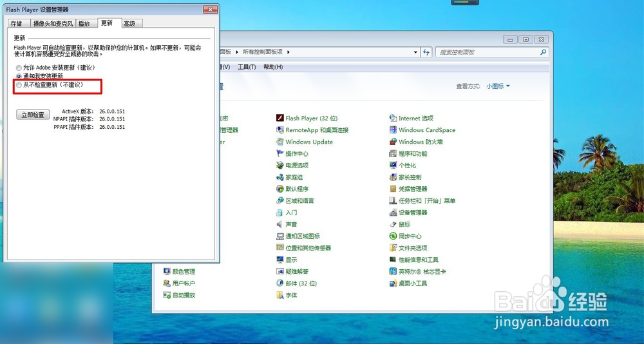644x344 pixels.
Task: Select 从不检查更新 radio button
Action: (x=19, y=84)
